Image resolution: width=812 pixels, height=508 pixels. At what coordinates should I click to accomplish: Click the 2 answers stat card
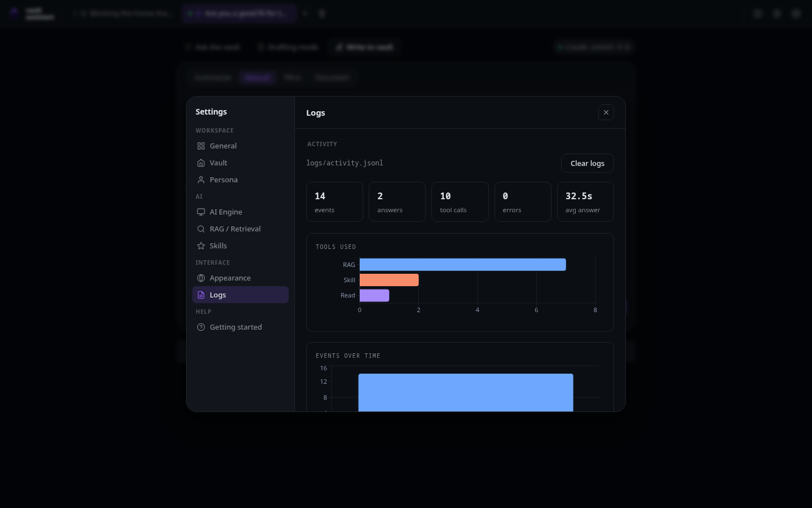[x=397, y=202]
